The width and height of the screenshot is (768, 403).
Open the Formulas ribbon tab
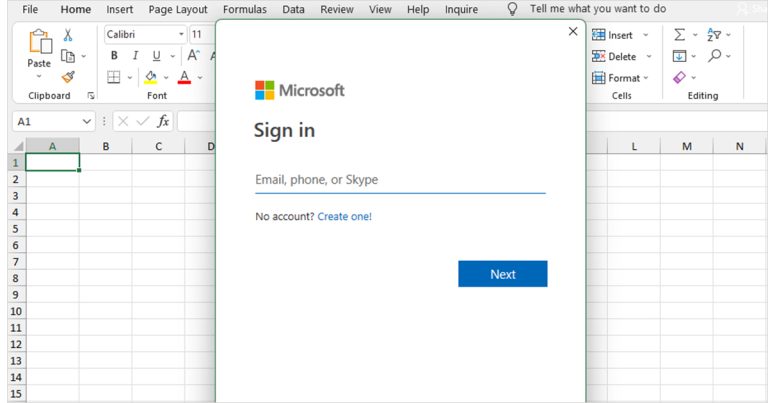pyautogui.click(x=244, y=10)
